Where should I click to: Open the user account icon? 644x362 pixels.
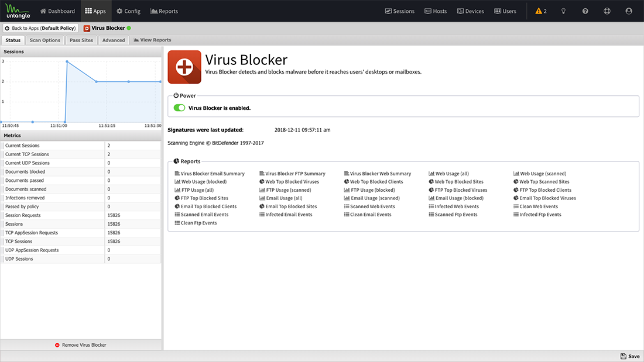coord(629,11)
